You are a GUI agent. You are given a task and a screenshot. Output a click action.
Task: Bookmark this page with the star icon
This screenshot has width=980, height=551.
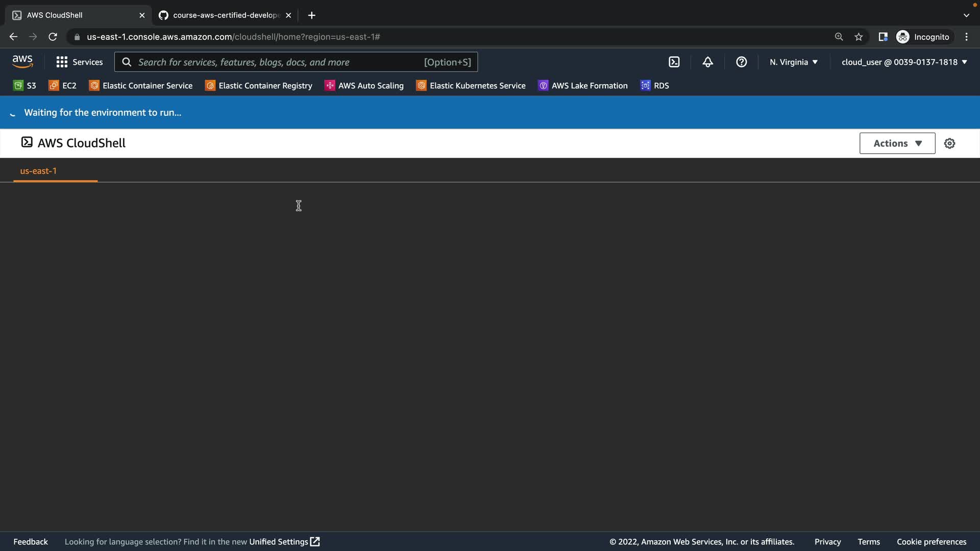[859, 37]
